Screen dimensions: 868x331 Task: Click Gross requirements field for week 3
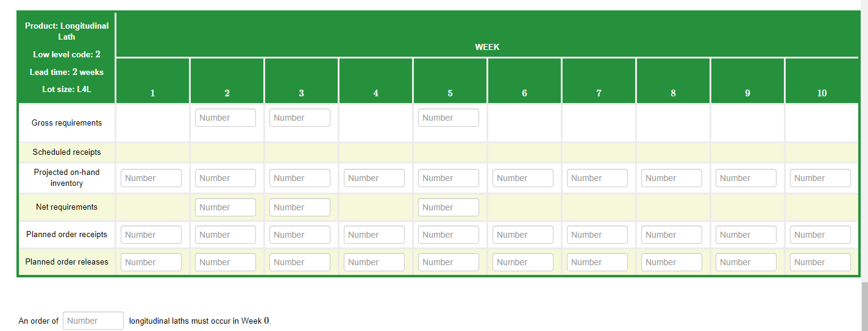[300, 118]
